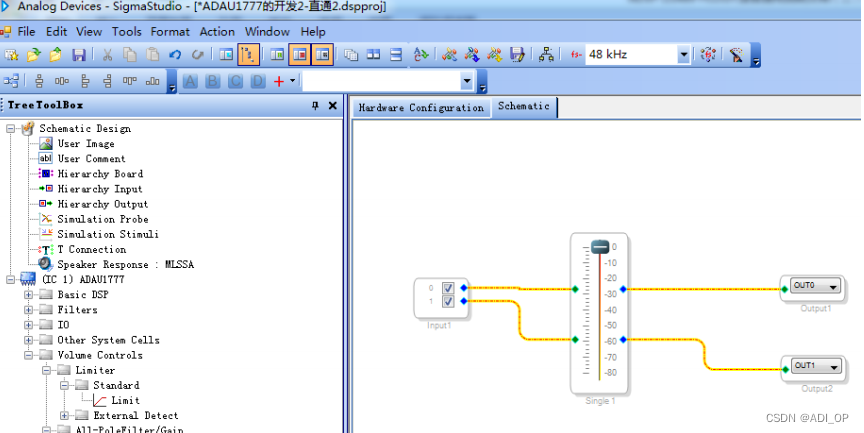The height and width of the screenshot is (433, 864).
Task: Click the red fs sampling rate icon
Action: [x=576, y=55]
